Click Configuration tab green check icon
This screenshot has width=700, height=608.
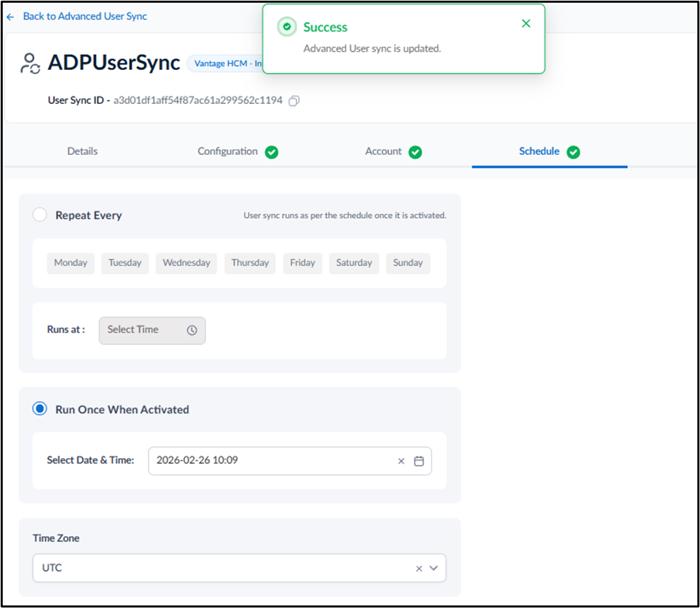271,152
